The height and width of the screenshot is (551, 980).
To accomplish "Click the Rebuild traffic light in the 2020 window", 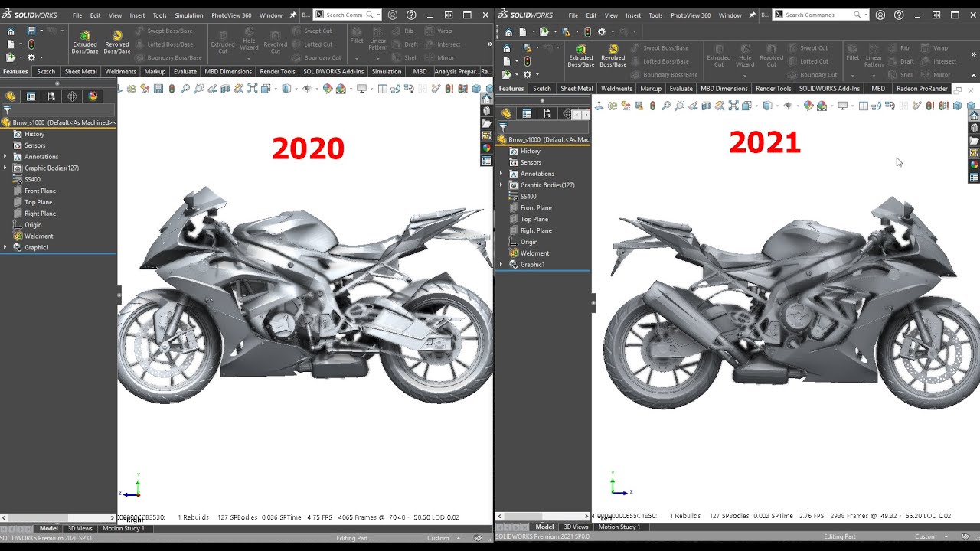I will click(31, 44).
